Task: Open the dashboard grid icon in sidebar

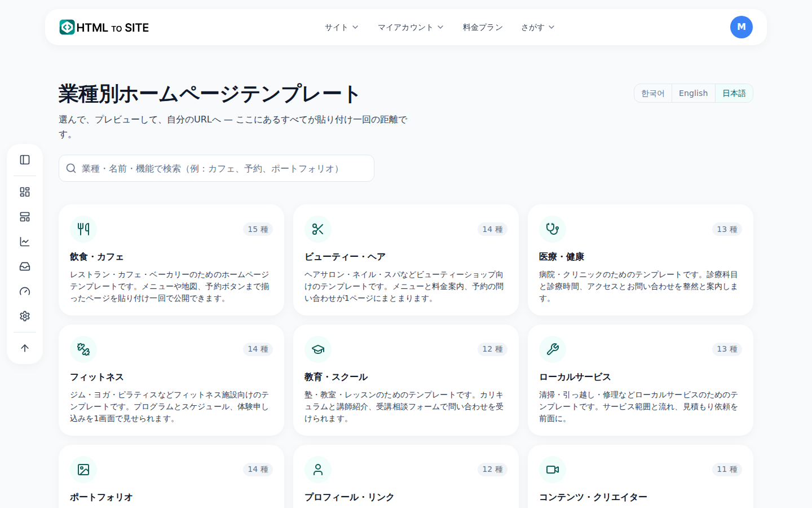Action: point(25,192)
